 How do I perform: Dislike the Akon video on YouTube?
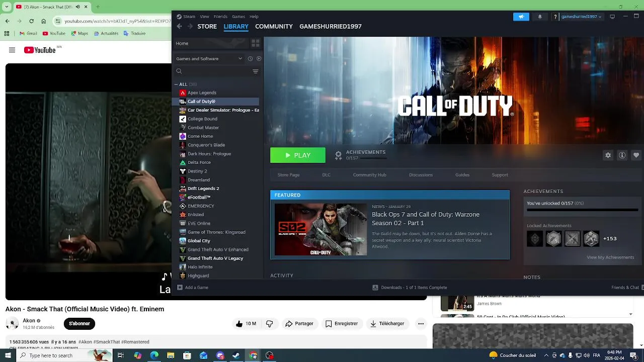[269, 324]
